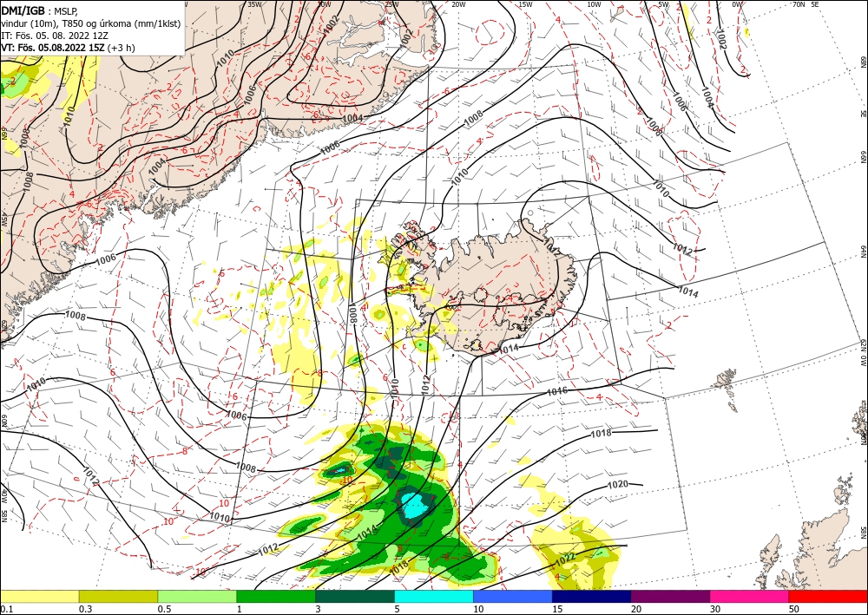The height and width of the screenshot is (615, 868).
Task: Click the cyan precipitation core south of Iceland
Action: pos(415,505)
